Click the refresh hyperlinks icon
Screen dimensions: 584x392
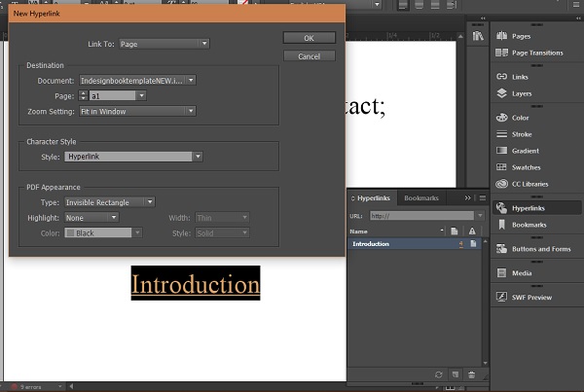coord(439,374)
